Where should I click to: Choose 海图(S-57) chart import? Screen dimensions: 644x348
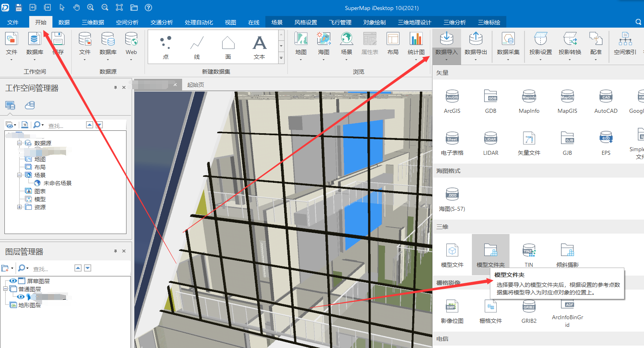(452, 200)
